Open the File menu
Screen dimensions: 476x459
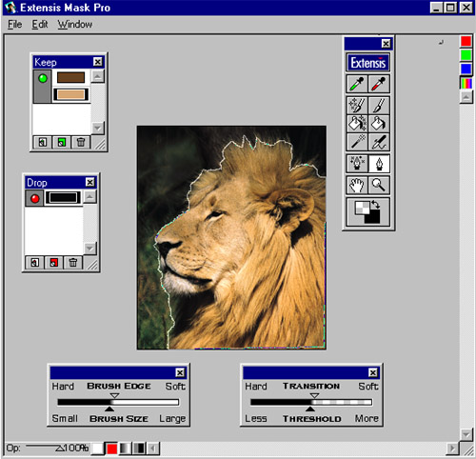[x=14, y=25]
